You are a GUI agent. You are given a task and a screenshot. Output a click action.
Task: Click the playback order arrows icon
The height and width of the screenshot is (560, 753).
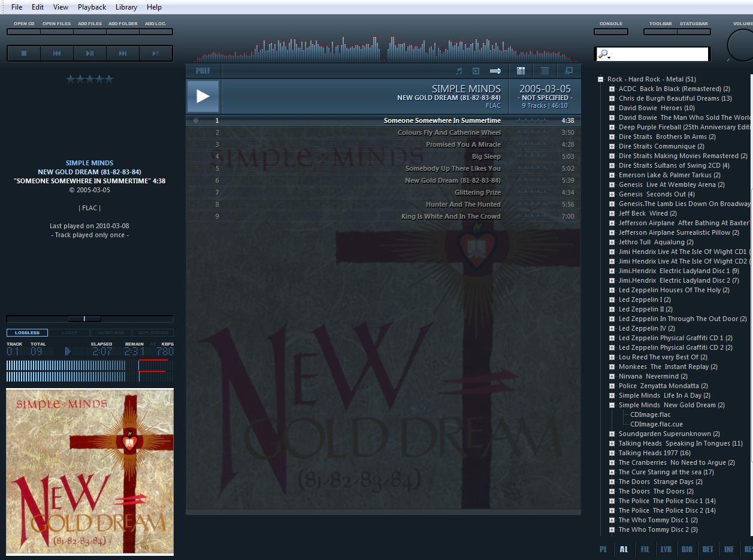click(x=495, y=71)
